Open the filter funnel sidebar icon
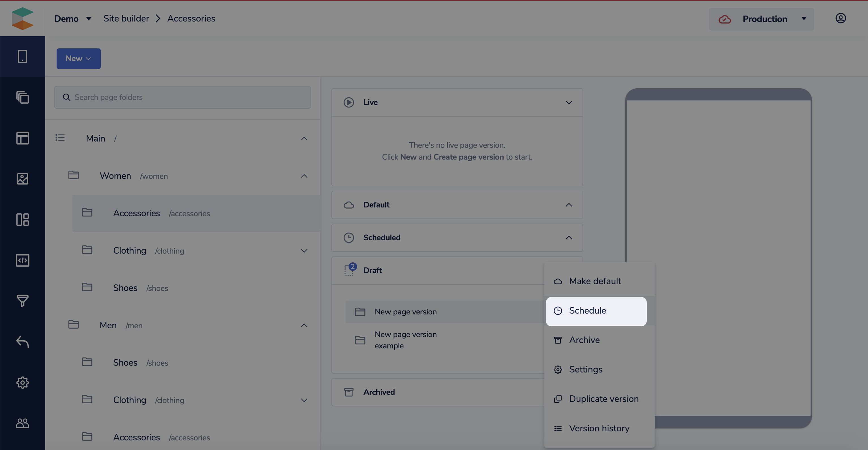Image resolution: width=868 pixels, height=450 pixels. tap(22, 301)
